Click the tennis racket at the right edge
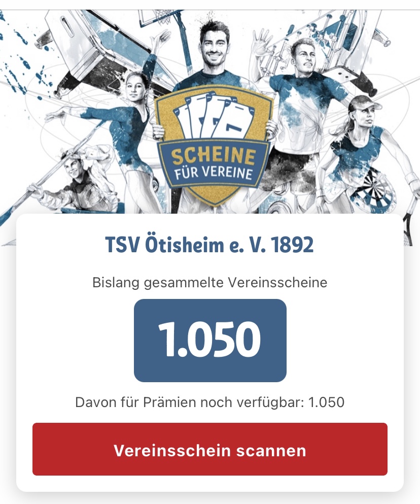Viewport: 420px width, 504px height. click(x=408, y=227)
